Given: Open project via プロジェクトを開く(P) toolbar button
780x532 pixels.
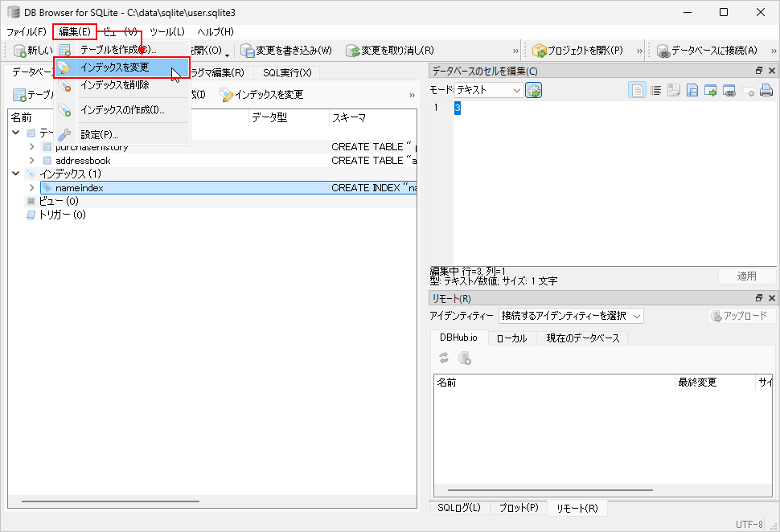Looking at the screenshot, I should [x=577, y=51].
